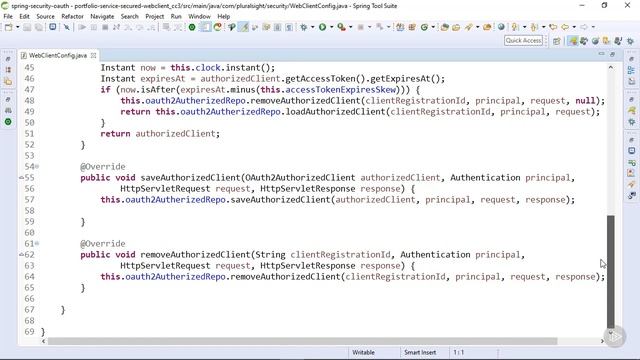The image size is (640, 360).
Task: Click the Smart Insert status entry
Action: (x=420, y=352)
